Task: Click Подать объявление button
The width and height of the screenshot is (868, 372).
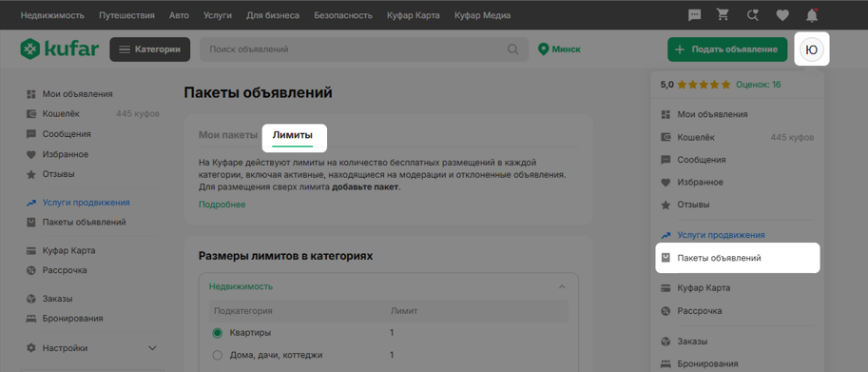Action: pos(727,49)
